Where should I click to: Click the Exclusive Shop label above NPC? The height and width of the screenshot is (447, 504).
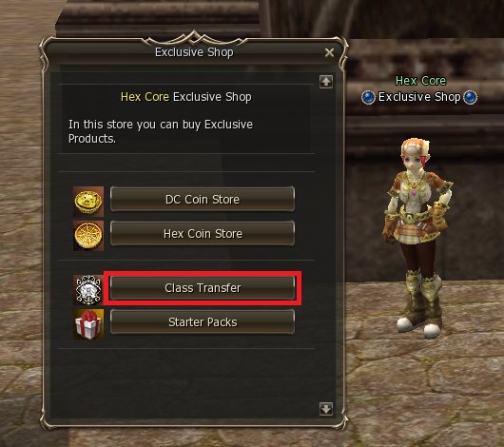coord(419,97)
